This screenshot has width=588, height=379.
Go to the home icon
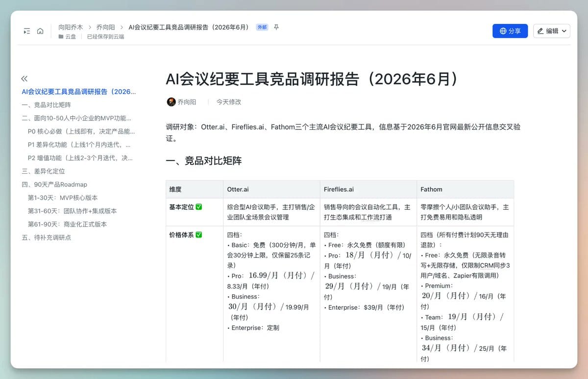[x=40, y=31]
